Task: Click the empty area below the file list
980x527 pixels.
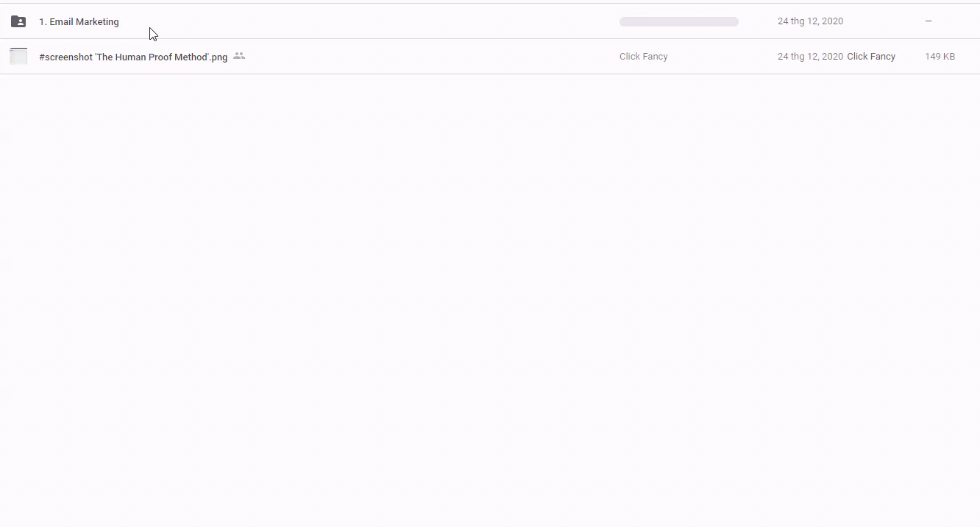Action: [490, 294]
